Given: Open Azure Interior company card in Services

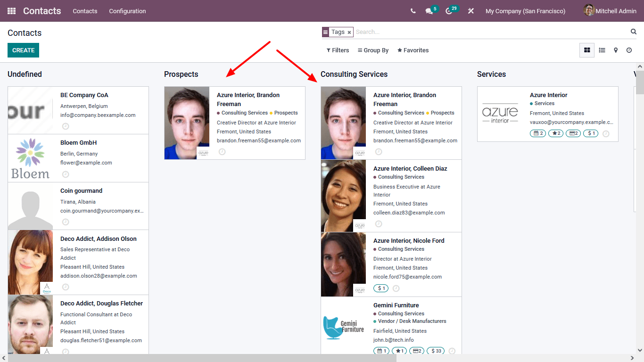Looking at the screenshot, I should pos(548,114).
